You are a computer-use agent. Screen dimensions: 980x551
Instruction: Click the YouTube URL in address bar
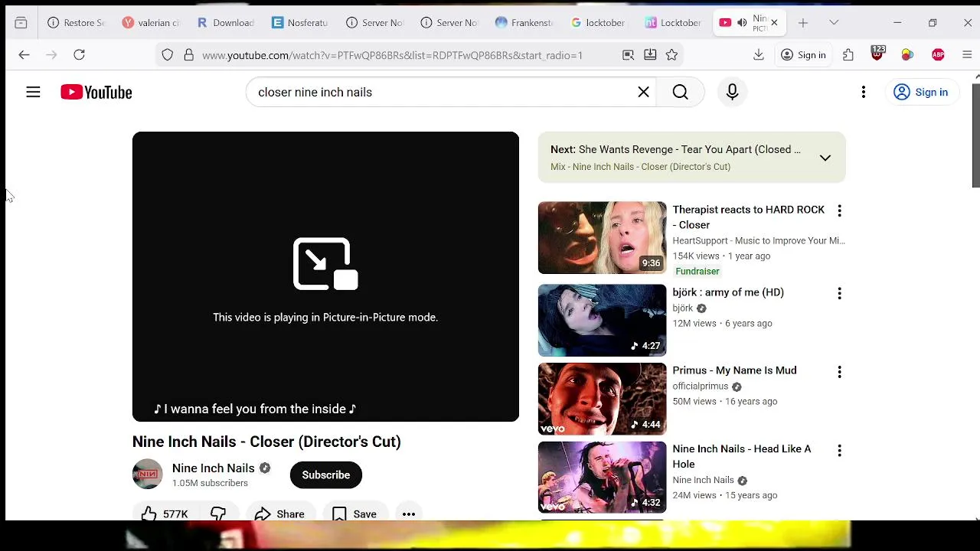coord(392,55)
